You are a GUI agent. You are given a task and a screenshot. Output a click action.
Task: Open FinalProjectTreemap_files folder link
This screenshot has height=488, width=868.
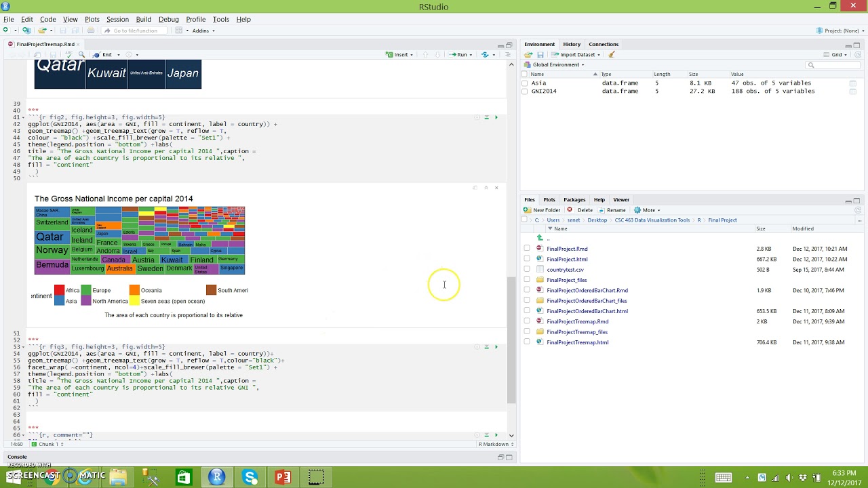click(577, 332)
